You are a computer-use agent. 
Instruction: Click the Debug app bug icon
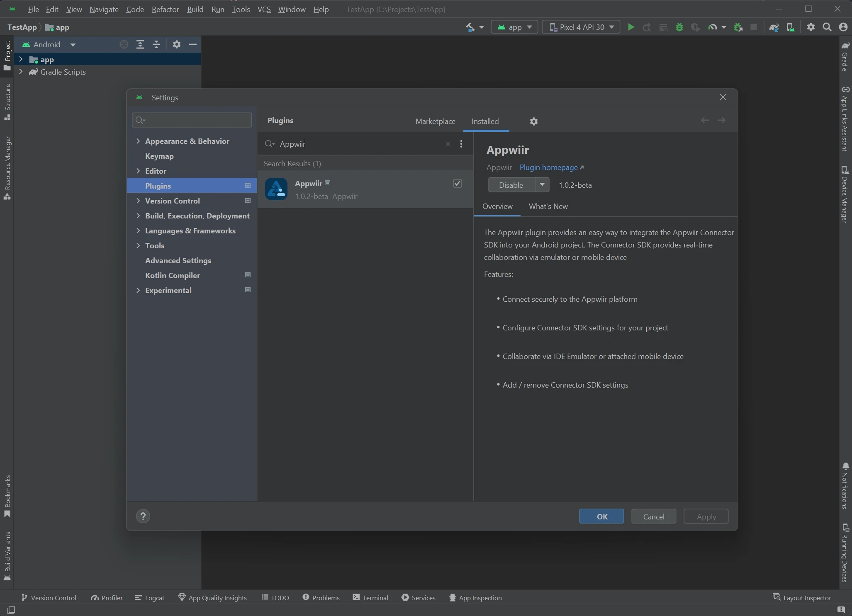pyautogui.click(x=679, y=27)
